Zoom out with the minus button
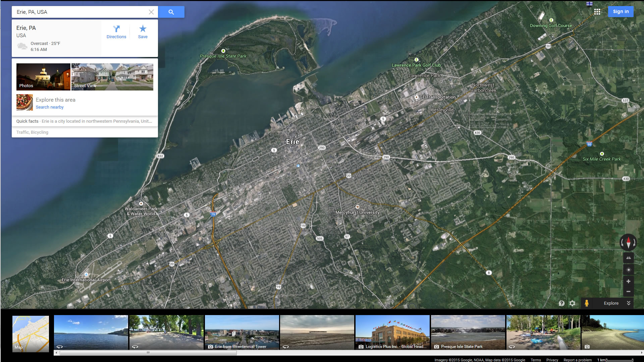Image resolution: width=644 pixels, height=362 pixels. click(x=628, y=292)
